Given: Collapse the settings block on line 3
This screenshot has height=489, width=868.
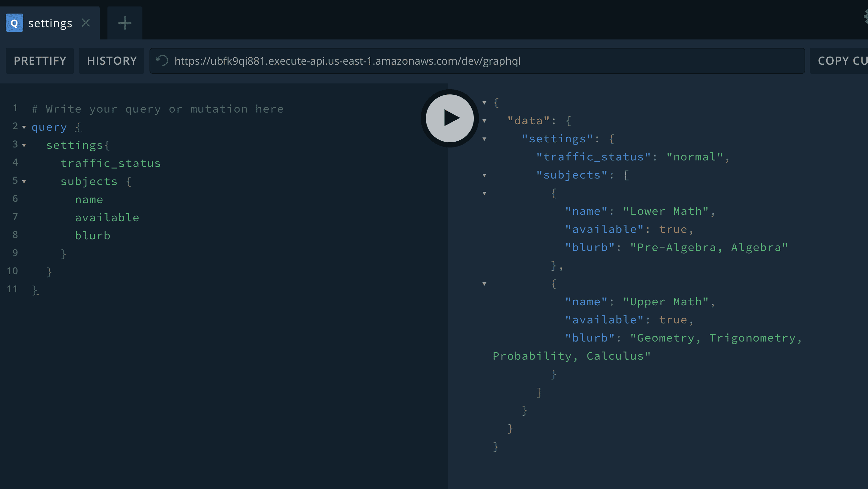Looking at the screenshot, I should point(24,146).
